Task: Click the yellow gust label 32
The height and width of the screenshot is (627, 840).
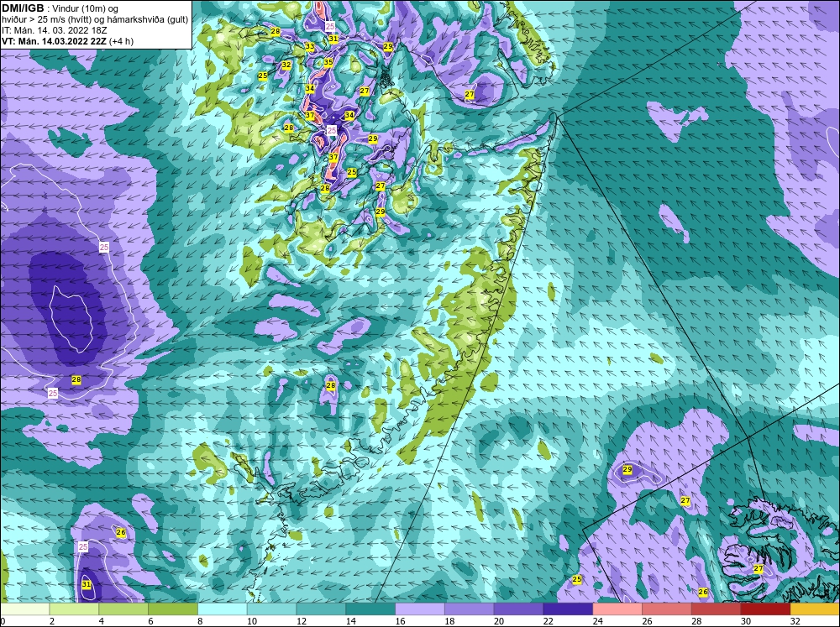Action: (286, 65)
